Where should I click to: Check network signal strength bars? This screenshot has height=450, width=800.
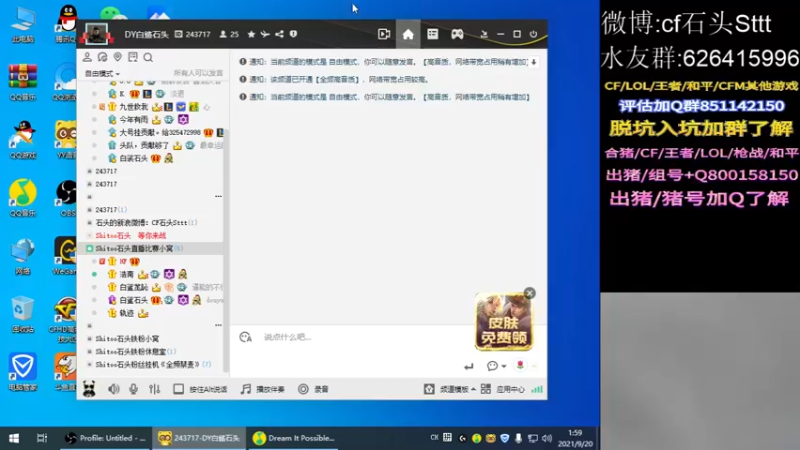click(537, 389)
